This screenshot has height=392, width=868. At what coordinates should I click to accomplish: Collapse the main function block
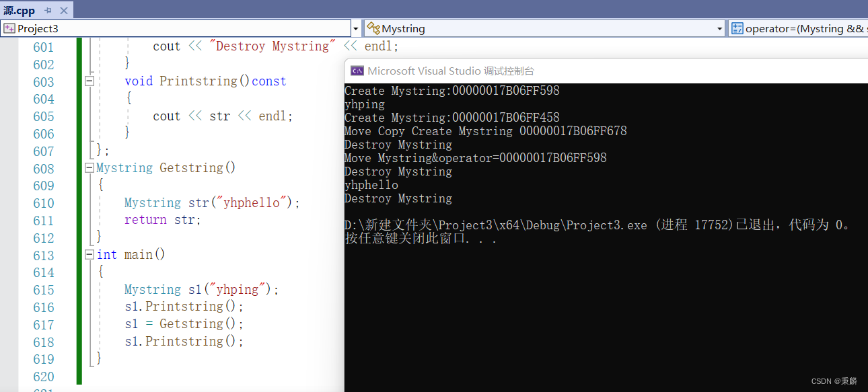pyautogui.click(x=89, y=255)
